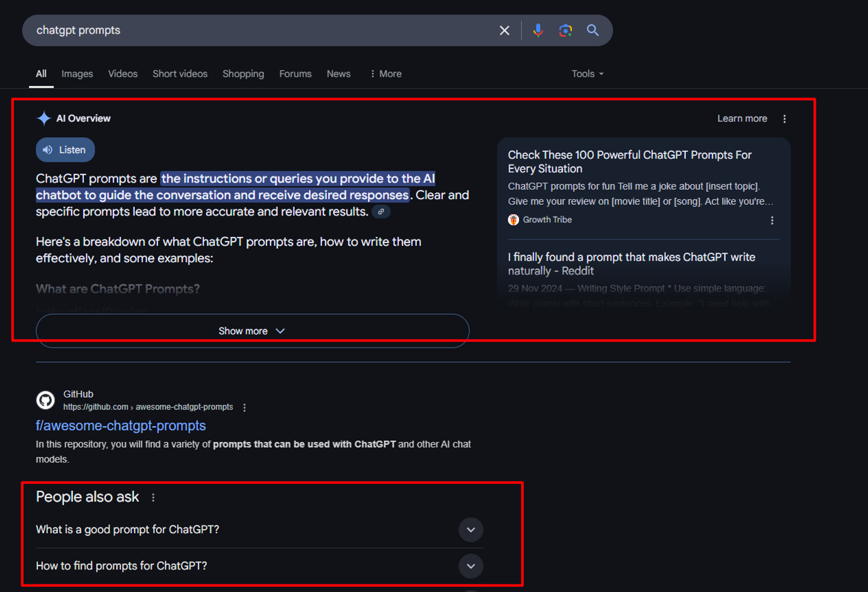Open the Growth Tribe card's three-dot menu
Viewport: 868px width, 592px height.
click(772, 220)
